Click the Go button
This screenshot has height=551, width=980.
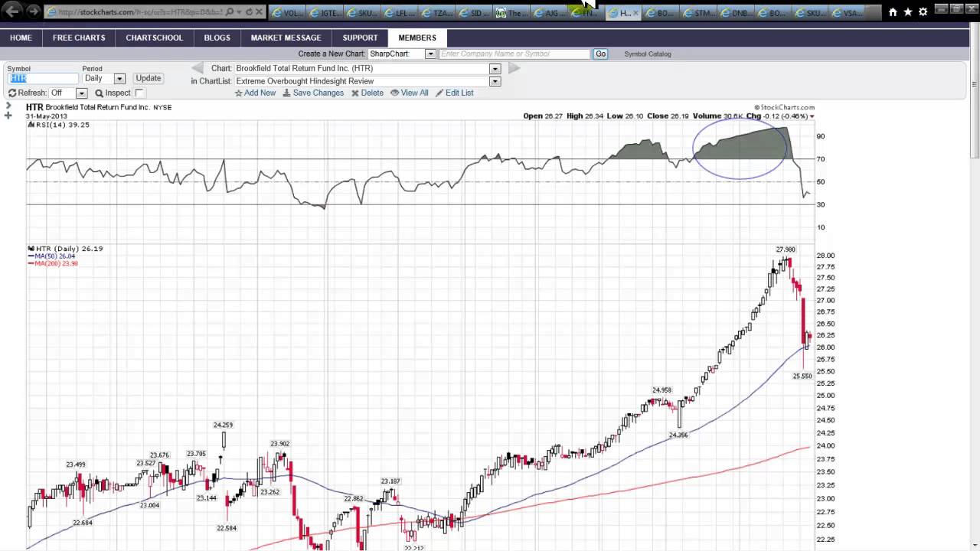tap(600, 54)
